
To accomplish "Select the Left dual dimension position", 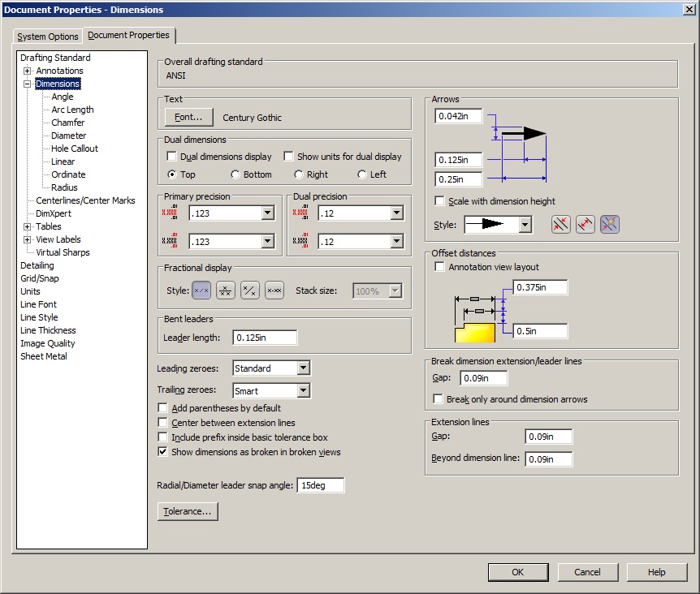I will coord(362,174).
